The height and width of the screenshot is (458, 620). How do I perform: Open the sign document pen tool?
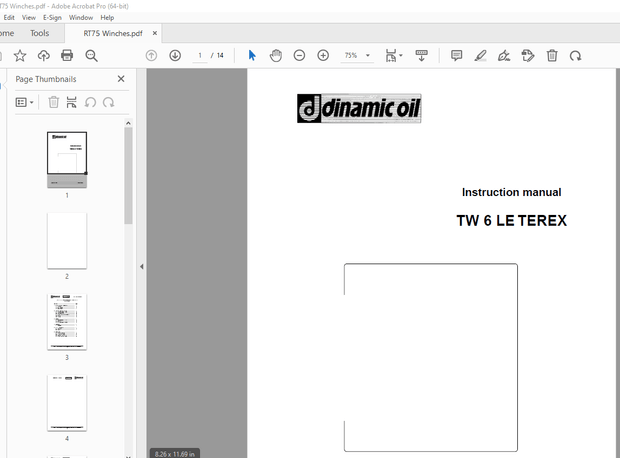coord(504,56)
